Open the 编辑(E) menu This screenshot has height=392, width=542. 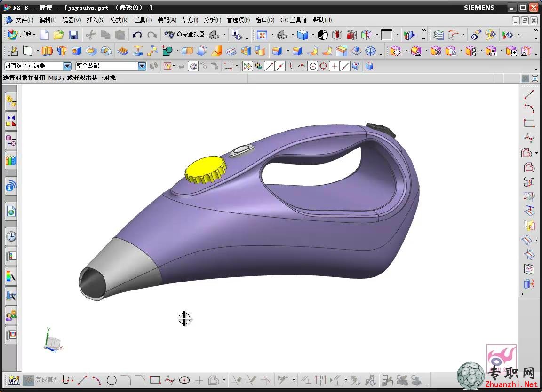(48, 20)
